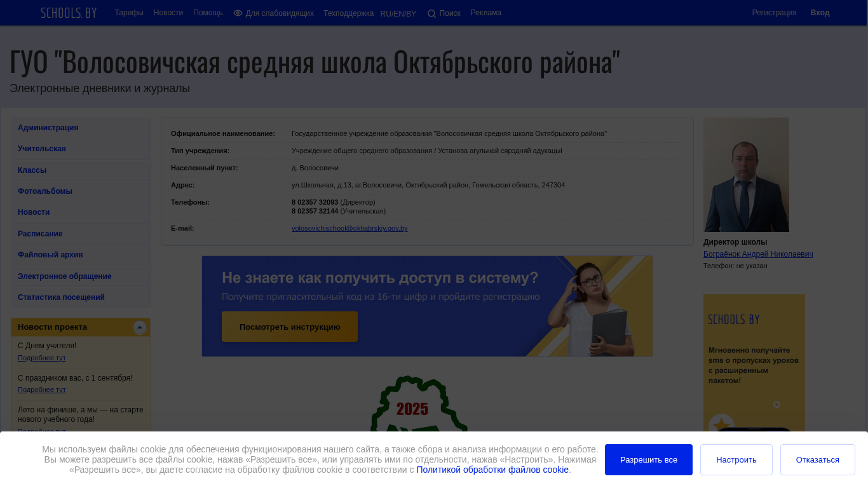
Task: Open Администрация in the sidebar
Action: pyautogui.click(x=81, y=128)
